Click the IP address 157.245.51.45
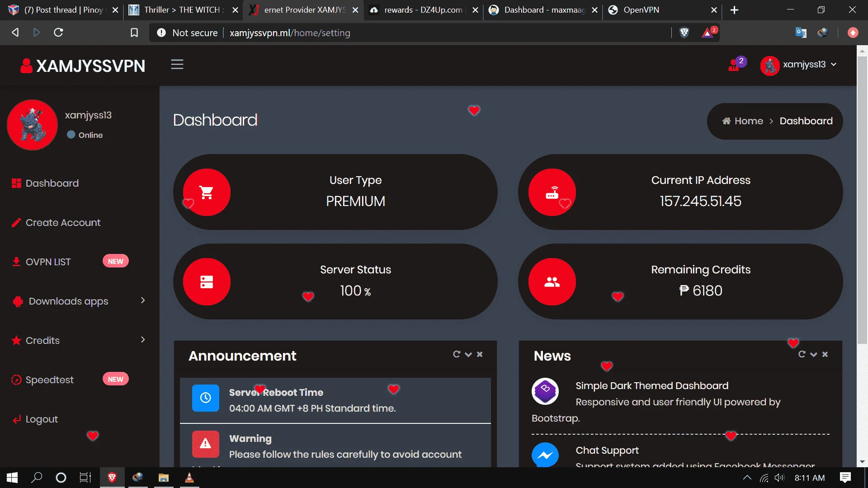Image resolution: width=868 pixels, height=488 pixels. click(x=701, y=201)
